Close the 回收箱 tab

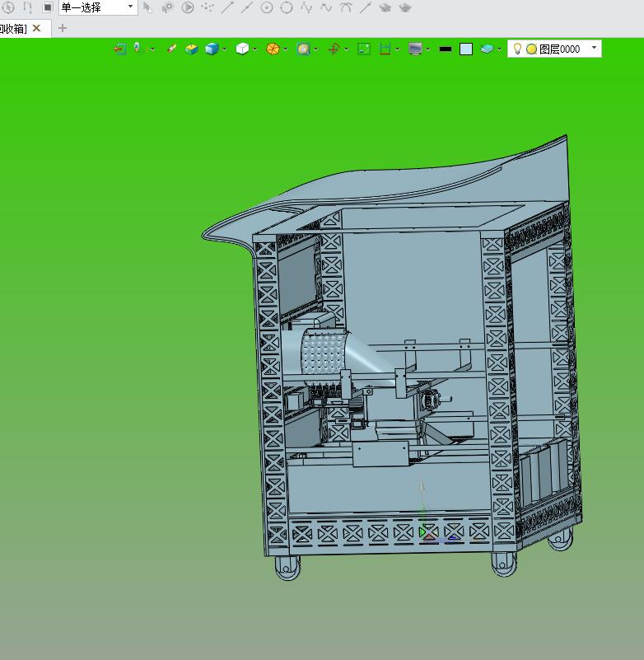tap(36, 28)
